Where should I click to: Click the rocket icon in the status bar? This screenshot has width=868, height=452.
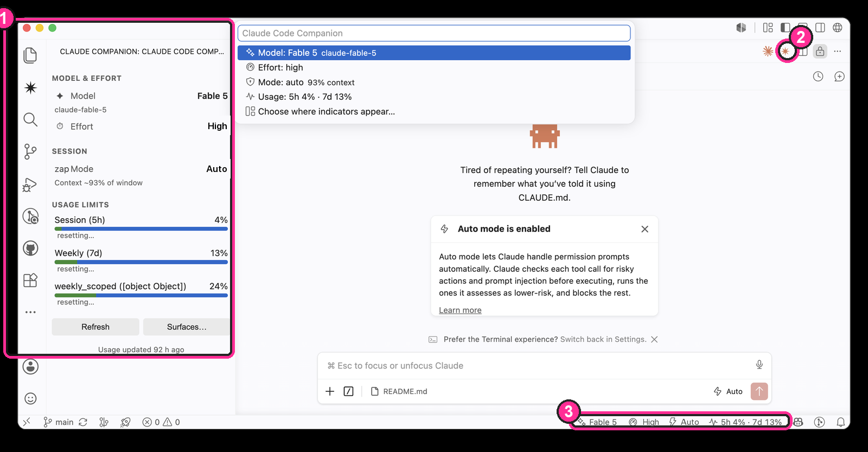pyautogui.click(x=125, y=422)
